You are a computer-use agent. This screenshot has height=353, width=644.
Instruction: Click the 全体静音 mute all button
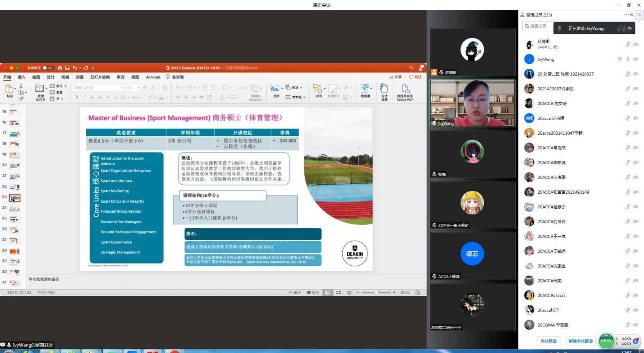pyautogui.click(x=548, y=341)
